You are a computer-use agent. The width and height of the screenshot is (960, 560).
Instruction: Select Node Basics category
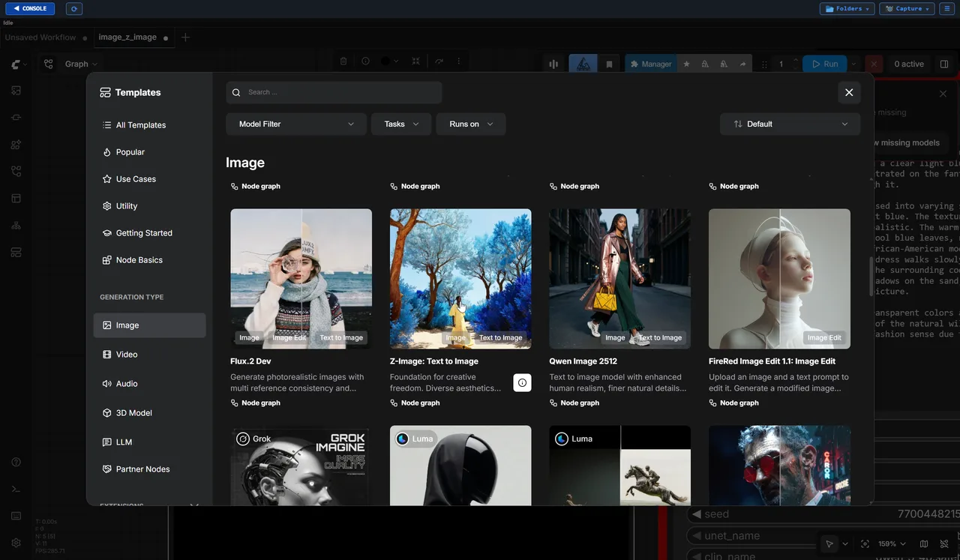pos(149,260)
